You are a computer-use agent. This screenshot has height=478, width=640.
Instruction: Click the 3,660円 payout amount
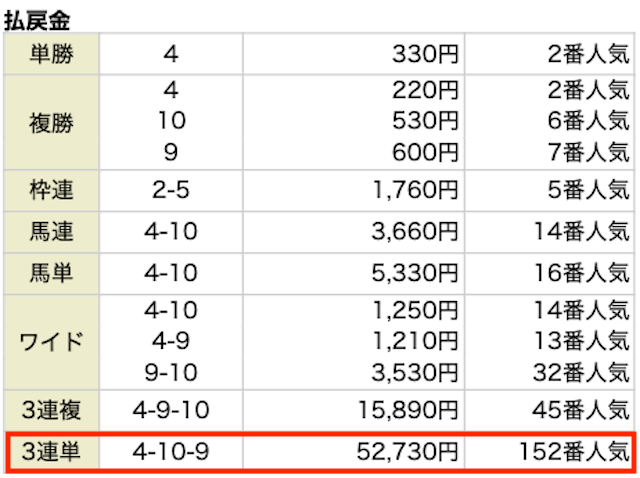pos(415,232)
